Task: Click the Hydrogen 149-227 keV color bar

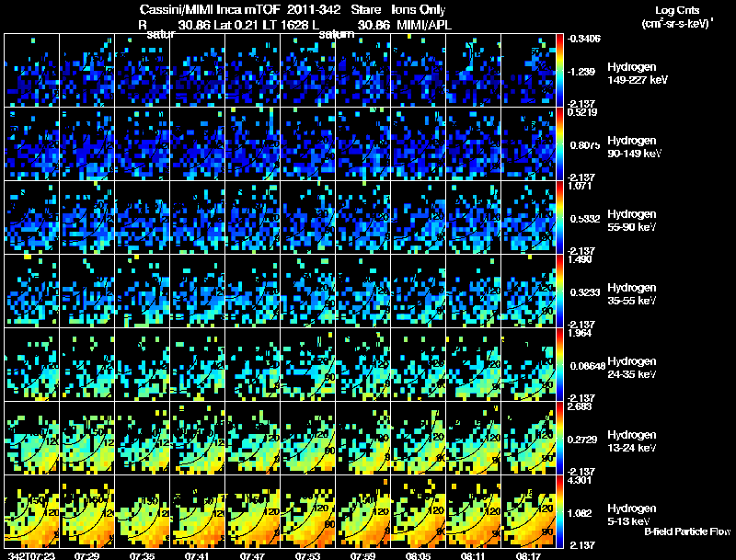Action: [559, 71]
